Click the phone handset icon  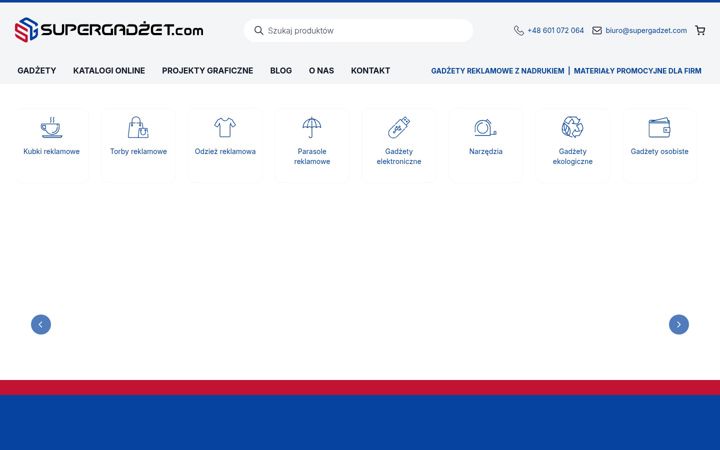point(518,31)
